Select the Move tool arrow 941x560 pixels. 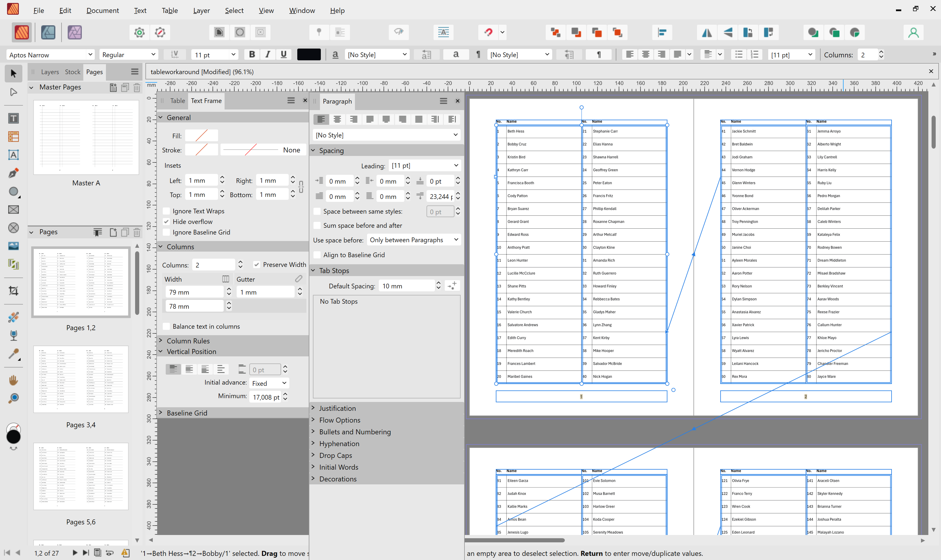(x=14, y=74)
